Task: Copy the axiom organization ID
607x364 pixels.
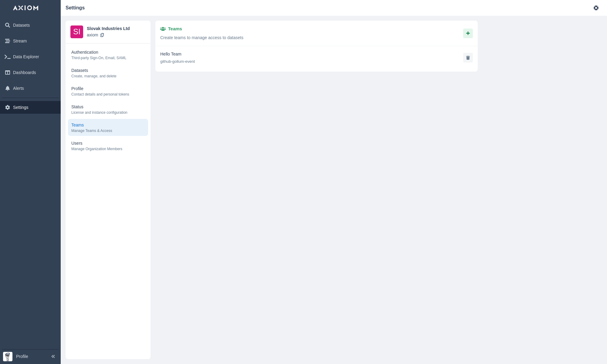Action: (102, 35)
